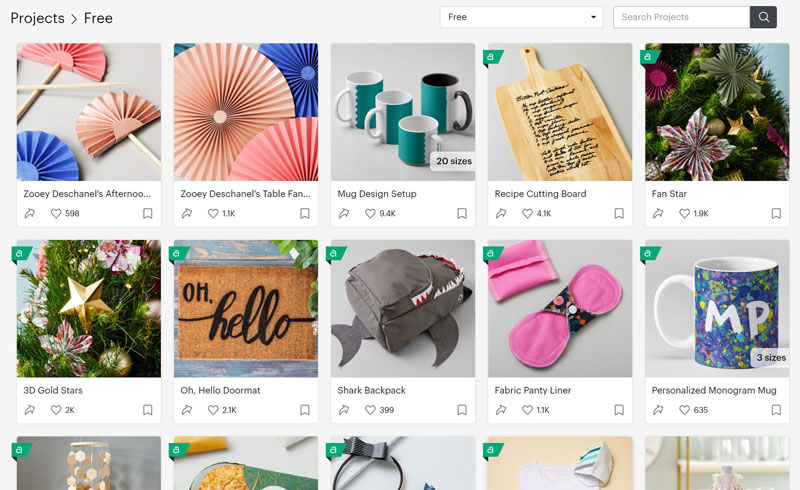Viewport: 800px width, 490px height.
Task: Like the Personalized Monogram Mug project
Action: coord(684,410)
